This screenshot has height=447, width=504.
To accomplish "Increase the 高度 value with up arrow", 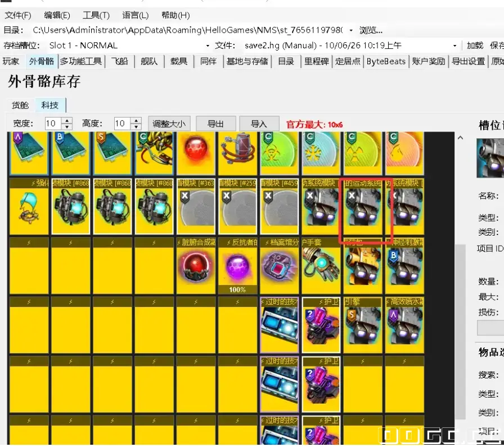I will (136, 121).
